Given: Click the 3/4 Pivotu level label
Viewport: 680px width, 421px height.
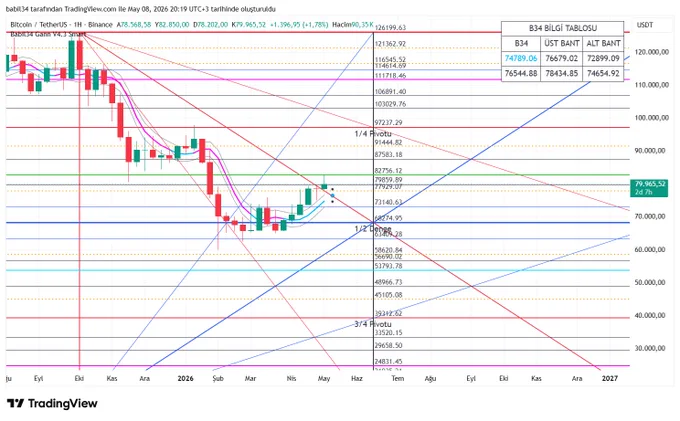Looking at the screenshot, I should [373, 324].
